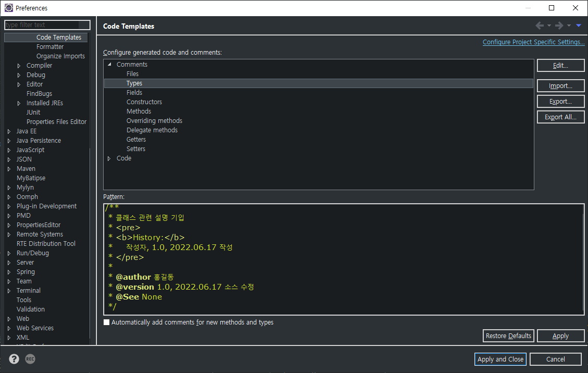Select the Web Services category
588x373 pixels.
pyautogui.click(x=35, y=328)
